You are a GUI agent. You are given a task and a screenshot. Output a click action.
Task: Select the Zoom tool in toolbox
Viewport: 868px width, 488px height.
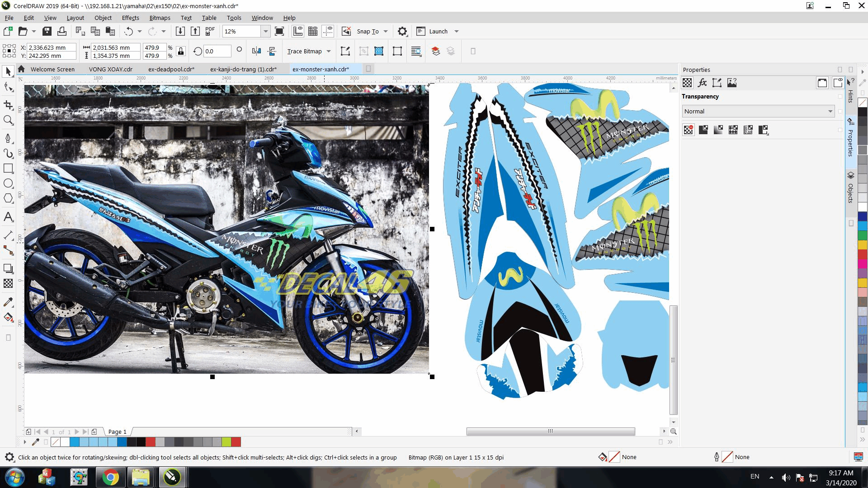click(8, 120)
